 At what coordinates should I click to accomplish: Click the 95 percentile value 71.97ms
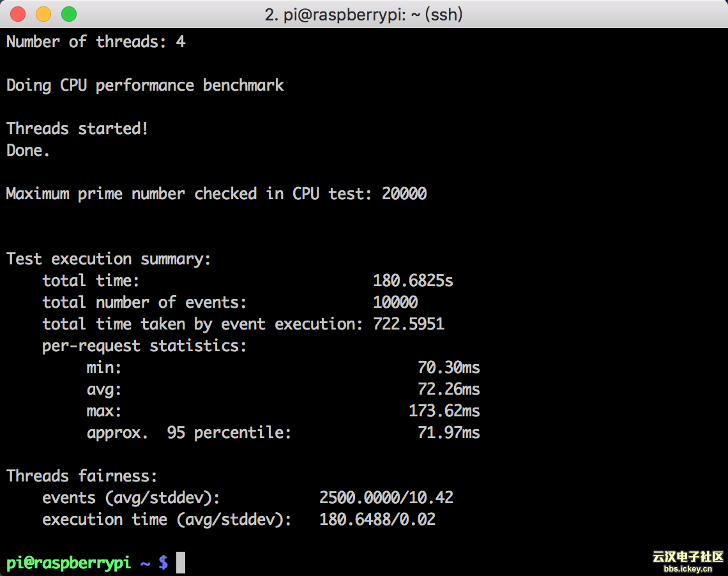[448, 432]
